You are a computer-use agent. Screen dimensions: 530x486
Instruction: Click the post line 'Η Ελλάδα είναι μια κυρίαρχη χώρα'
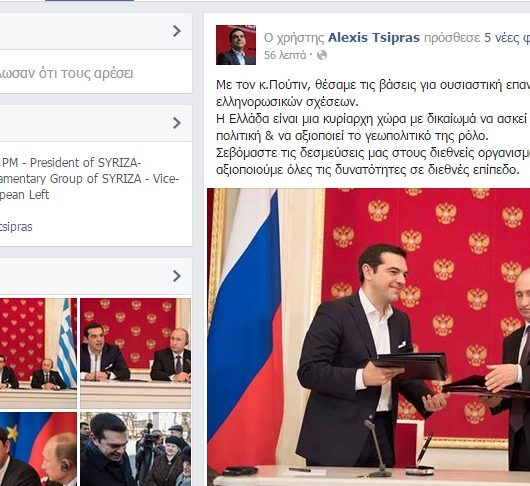point(373,119)
